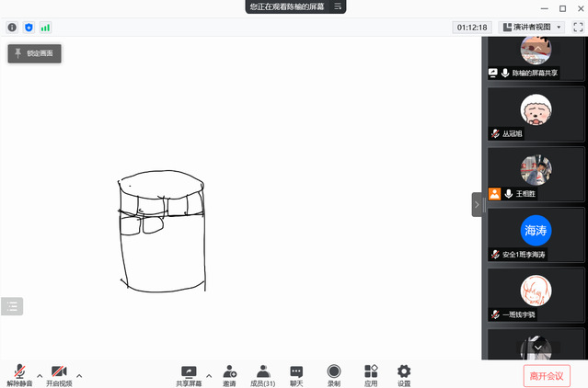Image resolution: width=588 pixels, height=388 pixels.
Task: Open the 邀请 invite icon
Action: click(x=229, y=372)
